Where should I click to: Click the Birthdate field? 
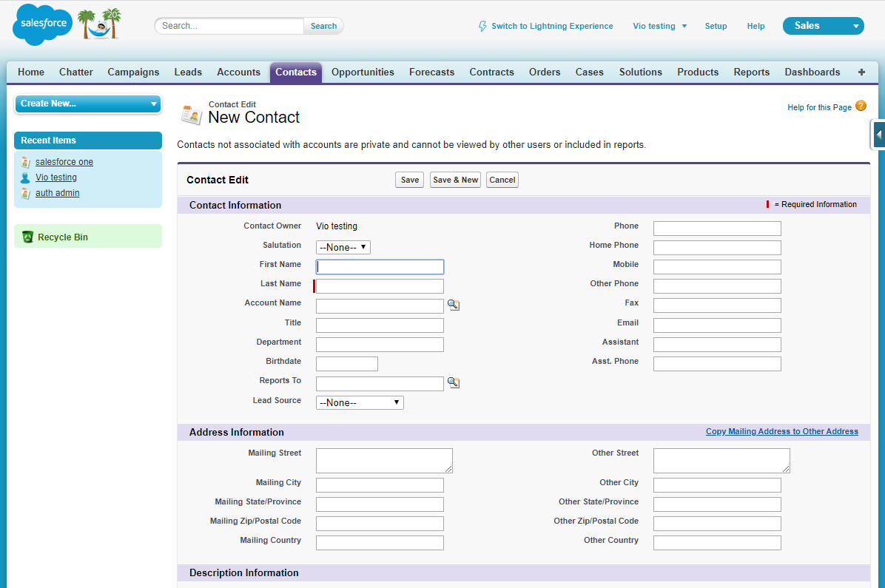point(346,364)
